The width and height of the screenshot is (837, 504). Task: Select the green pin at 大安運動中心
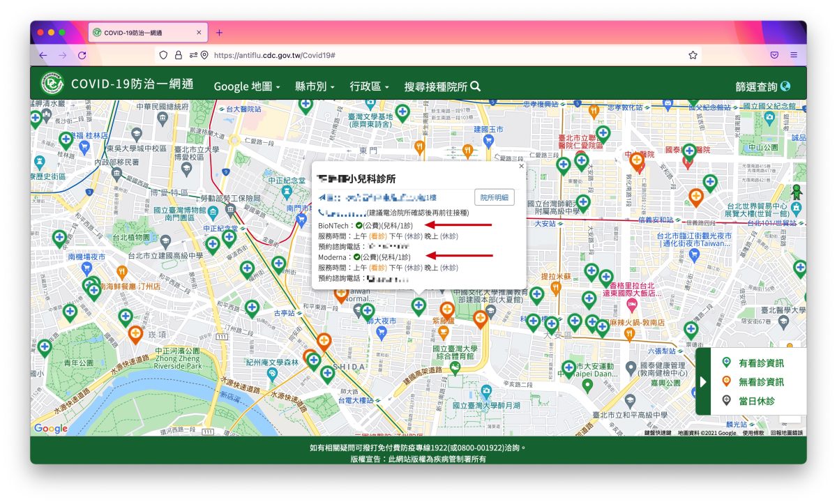pyautogui.click(x=569, y=368)
